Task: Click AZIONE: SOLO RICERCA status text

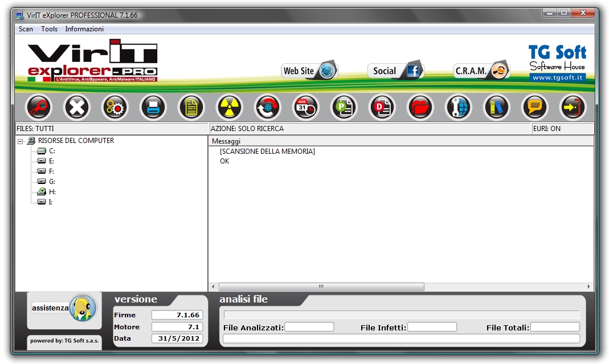Action: [247, 129]
